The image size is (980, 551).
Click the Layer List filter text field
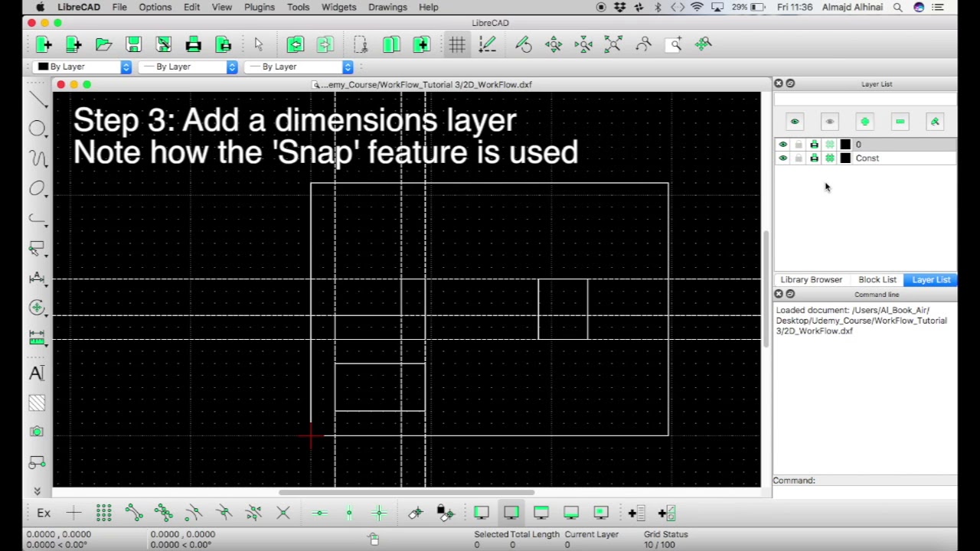point(865,99)
